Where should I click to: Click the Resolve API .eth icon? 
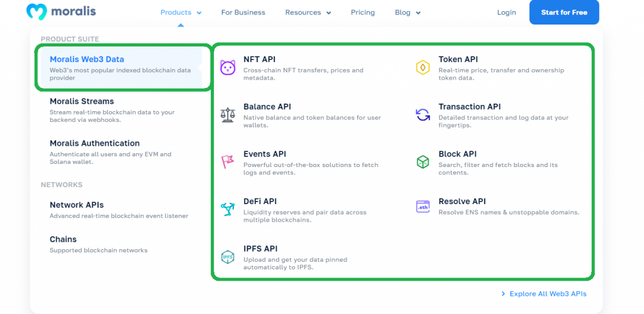point(423,207)
